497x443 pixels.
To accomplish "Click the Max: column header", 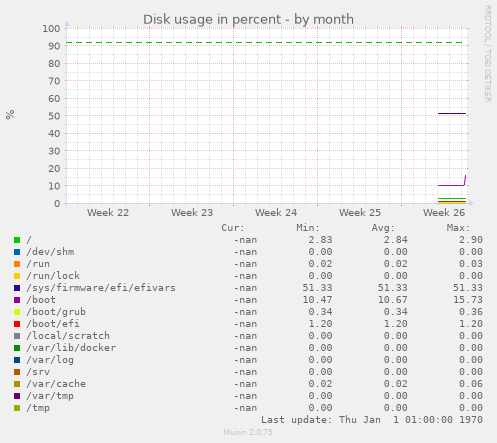I will [x=458, y=228].
